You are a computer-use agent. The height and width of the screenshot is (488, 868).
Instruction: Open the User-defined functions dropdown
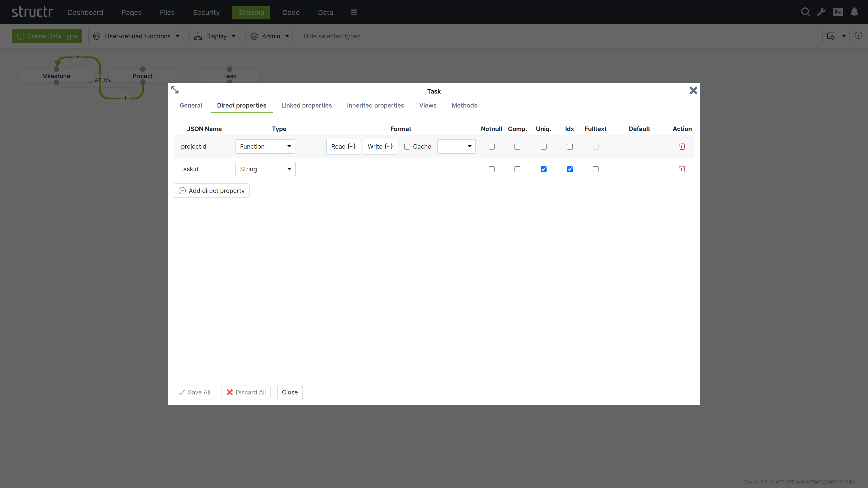(x=136, y=36)
